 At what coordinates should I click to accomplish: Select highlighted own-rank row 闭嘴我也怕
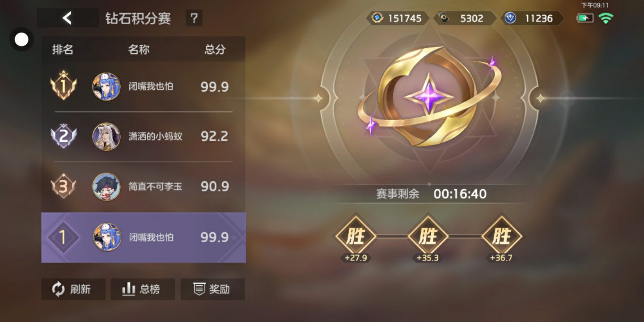coord(144,237)
